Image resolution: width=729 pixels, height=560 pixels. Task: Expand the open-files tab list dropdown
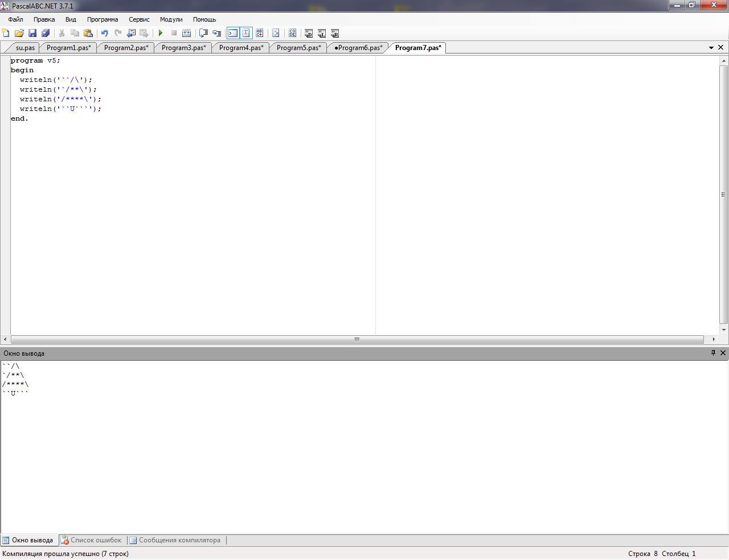pos(711,48)
